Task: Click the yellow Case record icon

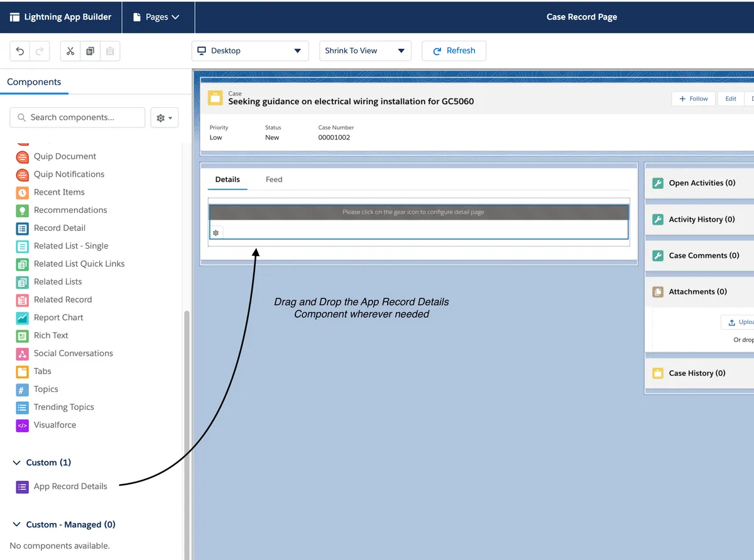Action: (x=216, y=98)
